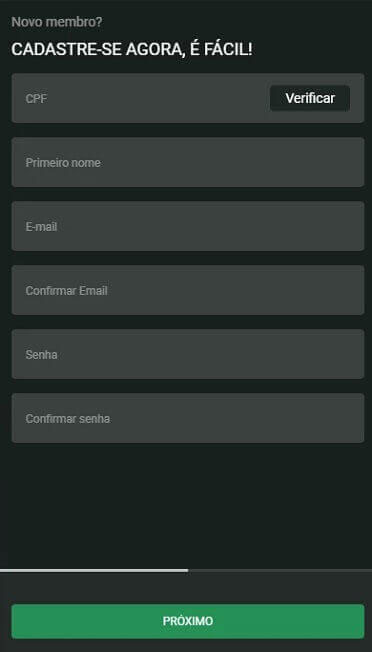The image size is (372, 652).
Task: Click the 'Confirmar senha' placeholder text
Action: point(68,419)
